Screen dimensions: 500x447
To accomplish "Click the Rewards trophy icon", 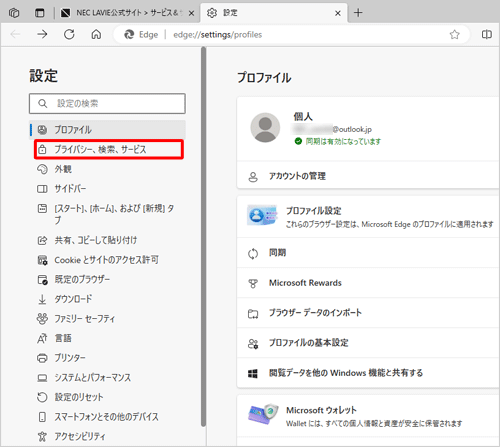I will click(x=253, y=284).
